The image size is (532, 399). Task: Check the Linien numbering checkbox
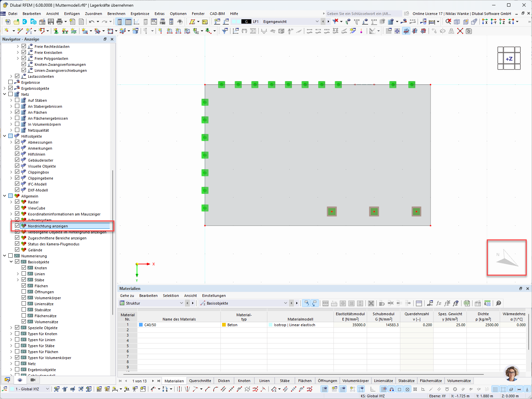click(x=24, y=274)
